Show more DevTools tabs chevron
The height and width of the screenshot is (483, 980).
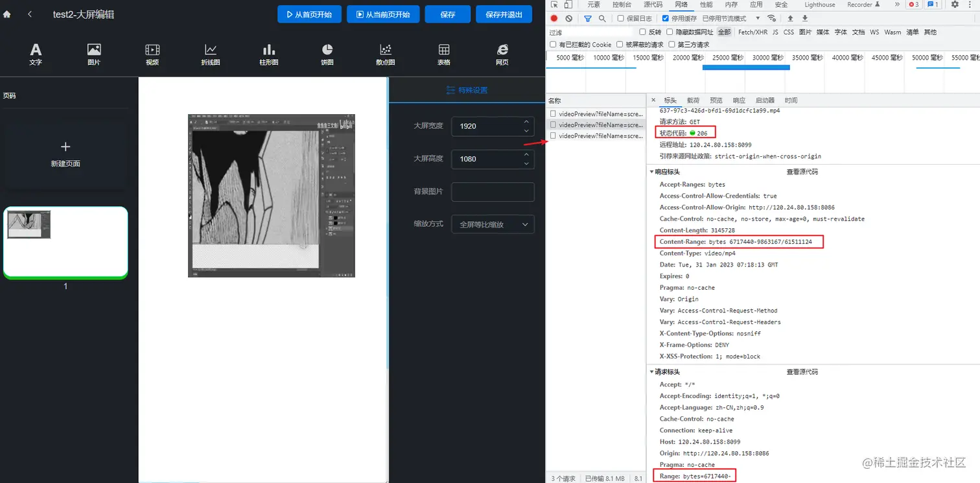(x=897, y=5)
